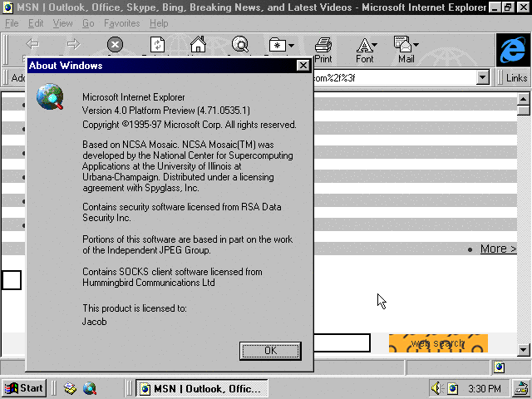Screen dimensions: 532x399
Task: Click the Internet Explorer logo throbber
Action: (513, 50)
